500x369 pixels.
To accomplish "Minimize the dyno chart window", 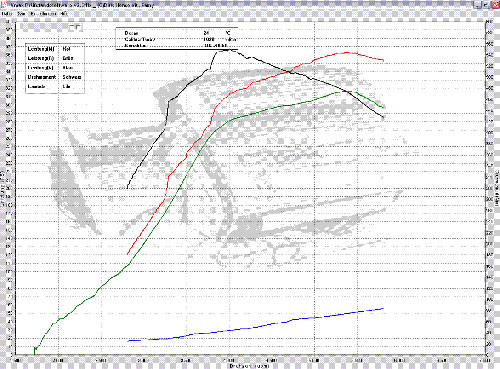I will click(478, 5).
